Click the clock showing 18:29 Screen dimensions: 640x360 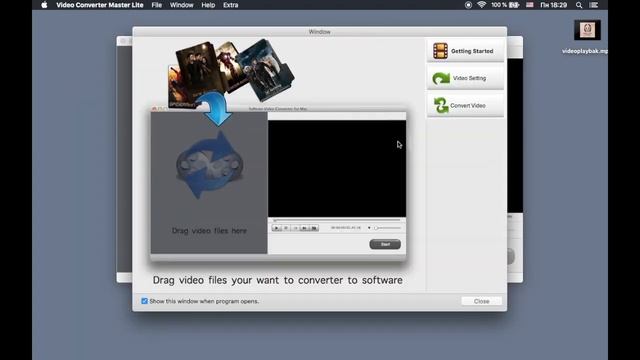point(553,5)
